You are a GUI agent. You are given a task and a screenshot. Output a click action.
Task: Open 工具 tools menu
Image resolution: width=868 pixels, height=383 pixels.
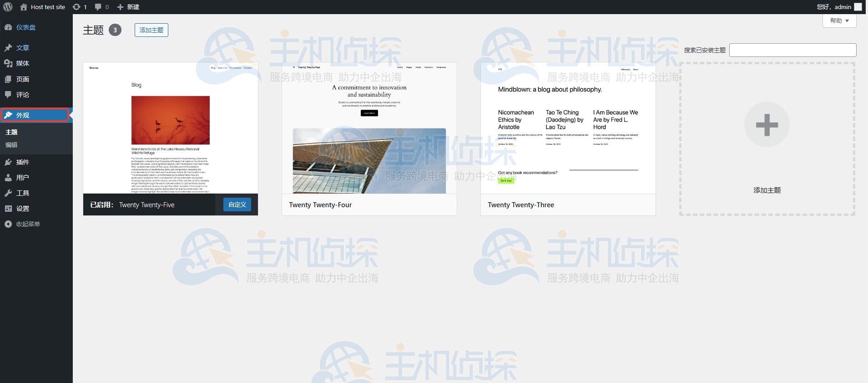click(x=22, y=193)
